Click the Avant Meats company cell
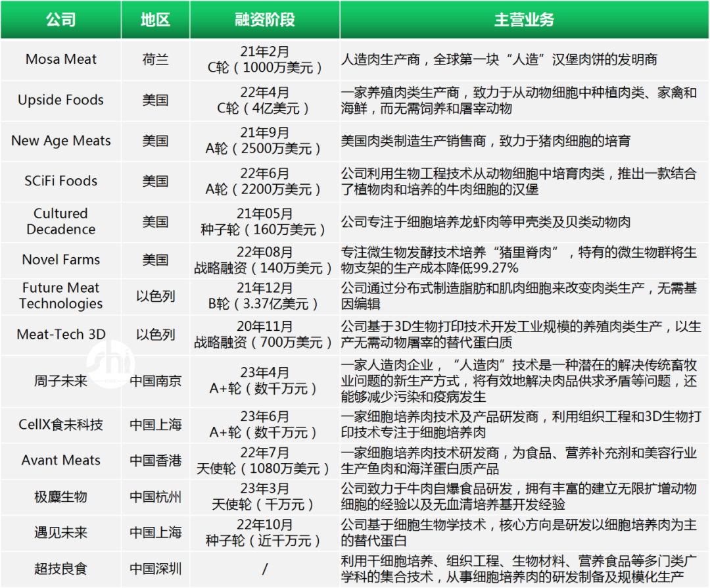This screenshot has height=588, width=710. pyautogui.click(x=60, y=460)
